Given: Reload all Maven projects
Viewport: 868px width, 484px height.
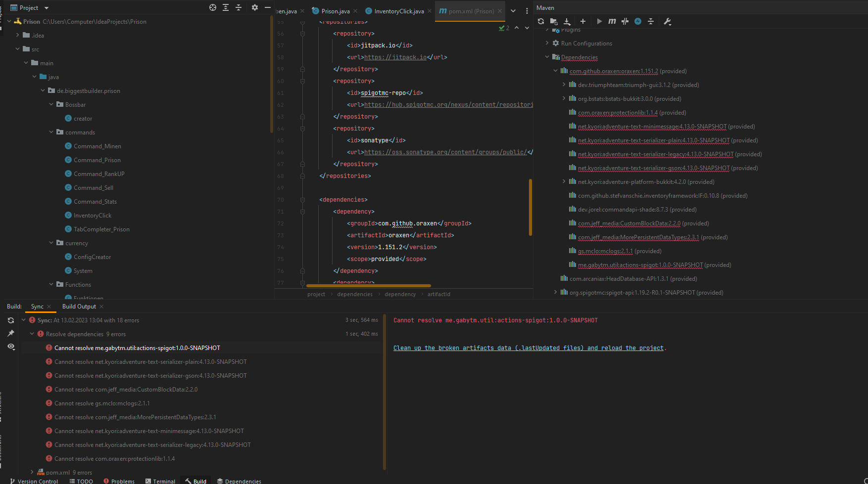Looking at the screenshot, I should (x=541, y=21).
